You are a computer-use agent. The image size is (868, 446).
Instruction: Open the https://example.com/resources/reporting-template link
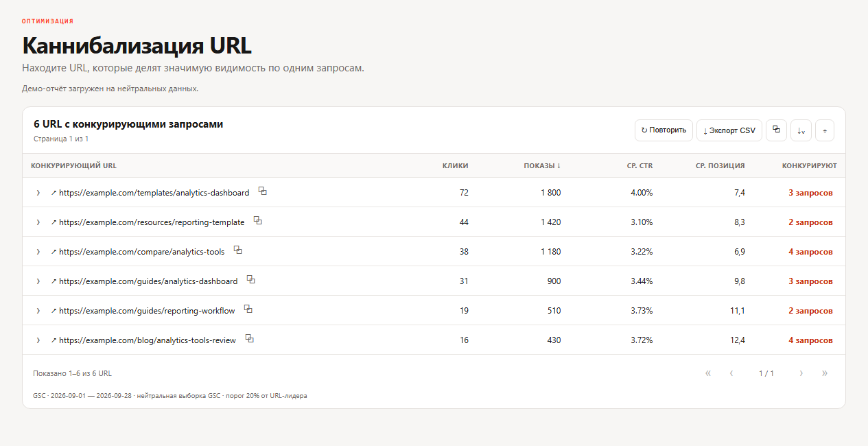tap(152, 222)
